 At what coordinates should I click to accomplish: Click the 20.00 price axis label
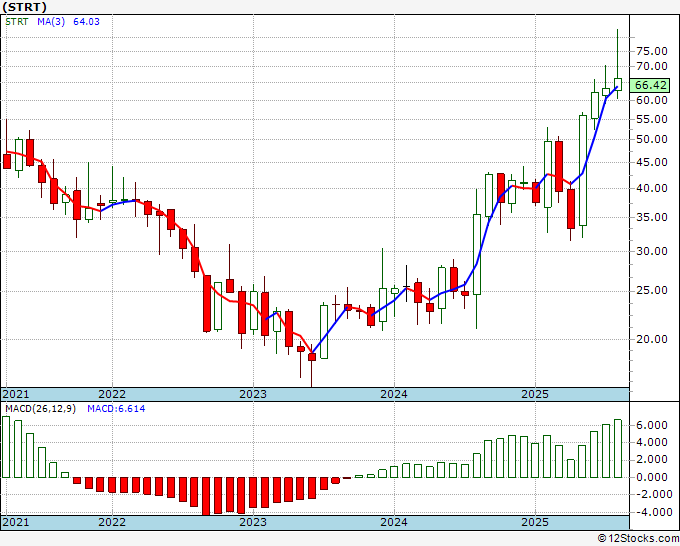coord(651,339)
